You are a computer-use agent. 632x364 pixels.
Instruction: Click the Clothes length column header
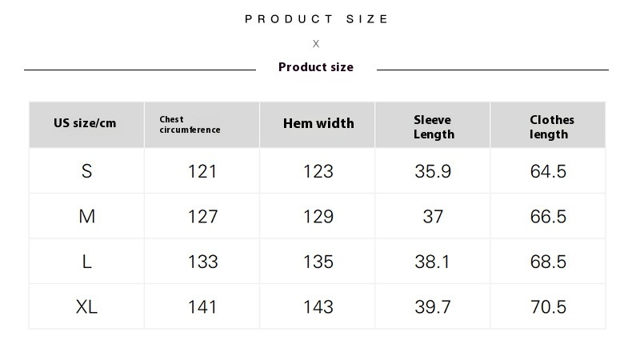[552, 127]
